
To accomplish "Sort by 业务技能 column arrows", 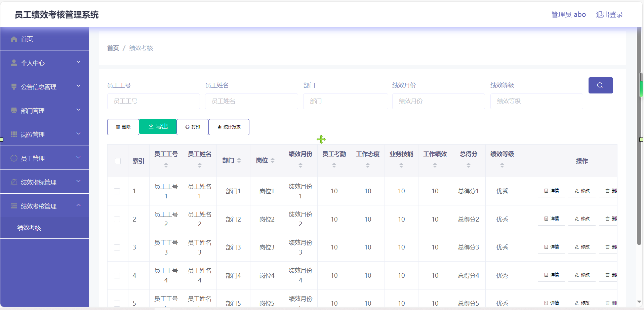I will coord(401,165).
